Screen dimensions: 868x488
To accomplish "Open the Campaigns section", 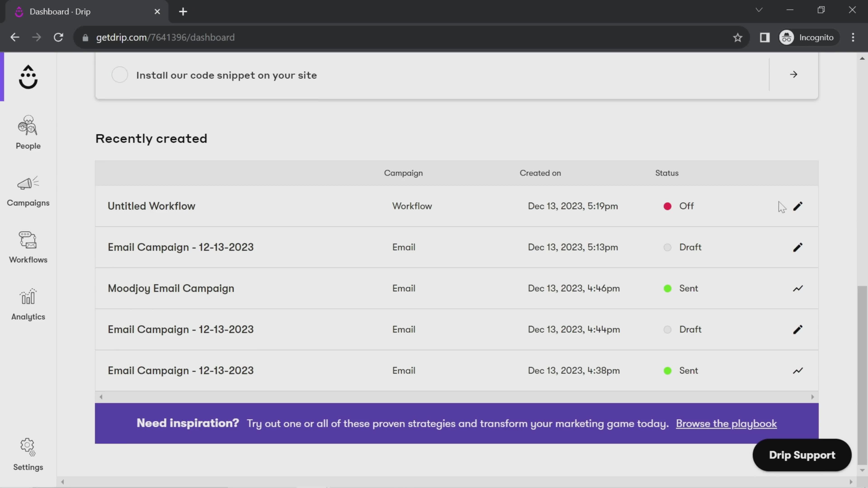I will click(x=28, y=191).
